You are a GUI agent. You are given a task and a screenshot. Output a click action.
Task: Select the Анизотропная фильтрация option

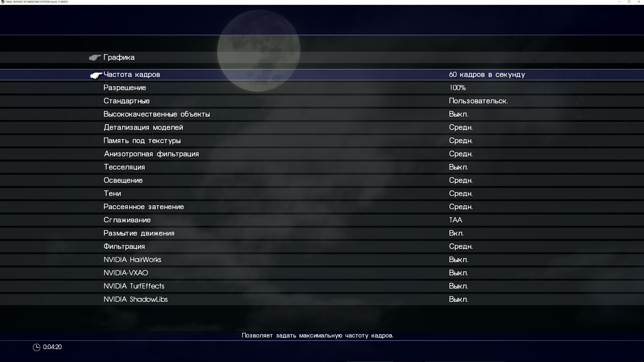[x=151, y=154]
